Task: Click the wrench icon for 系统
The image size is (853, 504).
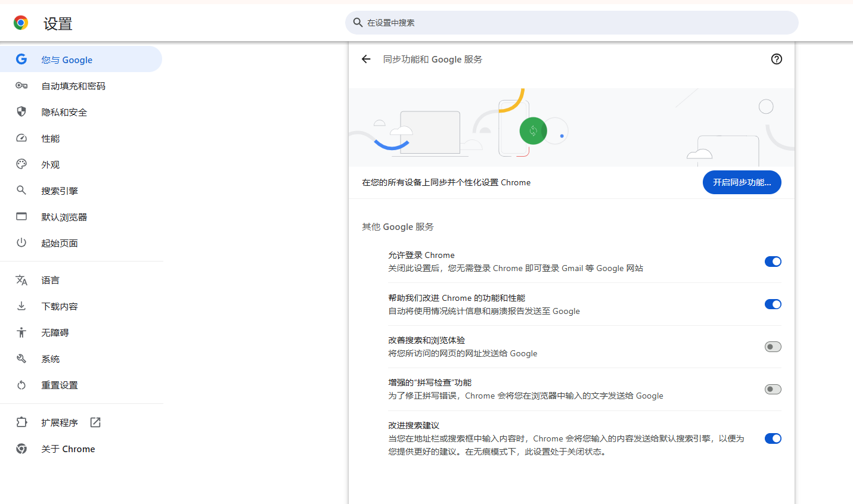Action: pyautogui.click(x=21, y=359)
